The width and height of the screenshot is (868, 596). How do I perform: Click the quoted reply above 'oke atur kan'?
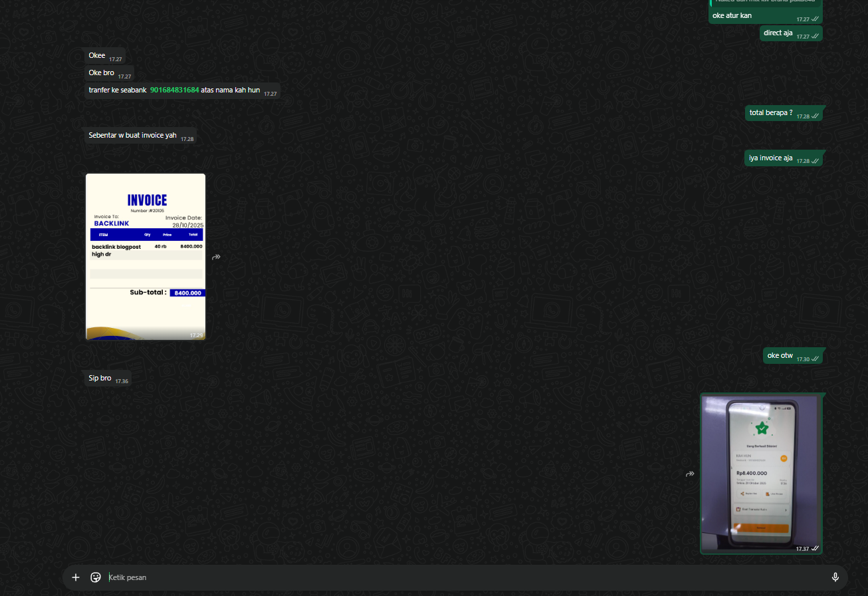[764, 2]
